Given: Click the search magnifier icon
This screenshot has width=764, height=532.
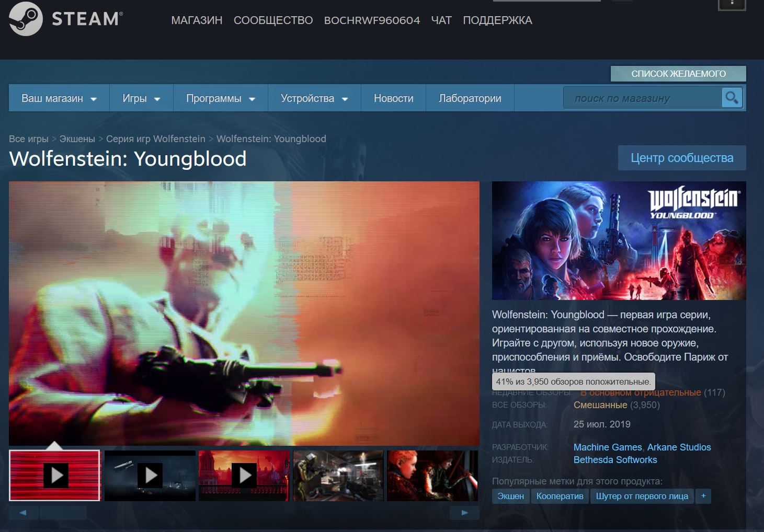Looking at the screenshot, I should click(732, 98).
